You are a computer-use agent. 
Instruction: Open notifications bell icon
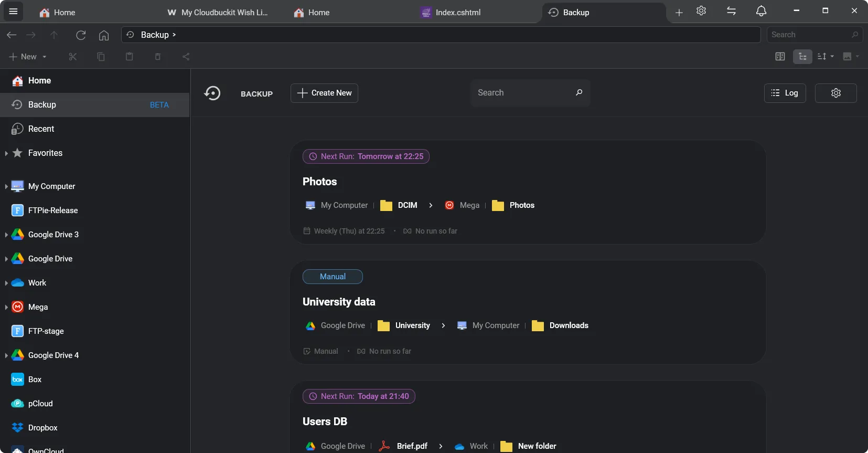pyautogui.click(x=761, y=10)
